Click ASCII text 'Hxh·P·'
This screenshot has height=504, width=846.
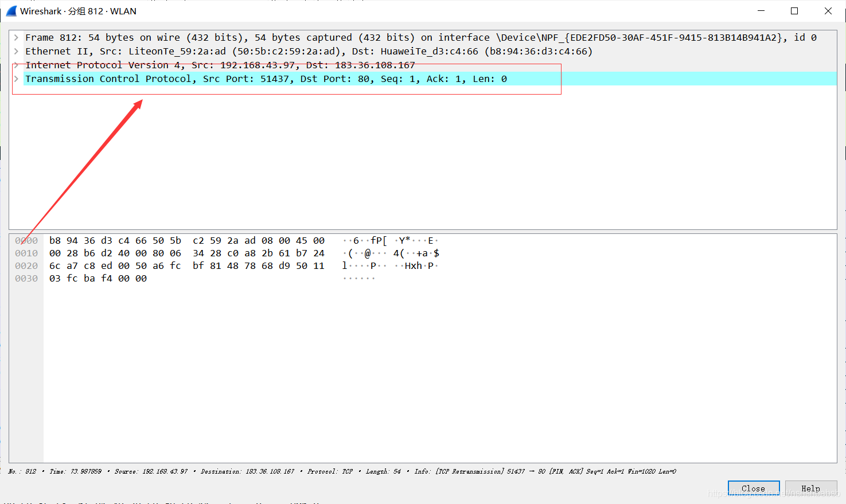pyautogui.click(x=422, y=266)
